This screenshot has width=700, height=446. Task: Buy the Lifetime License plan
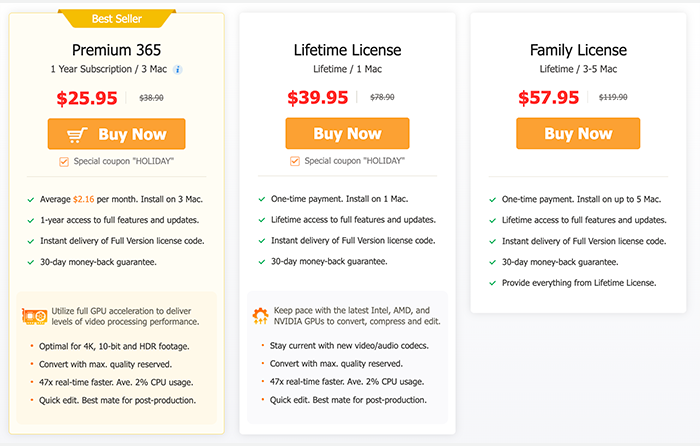tap(347, 133)
